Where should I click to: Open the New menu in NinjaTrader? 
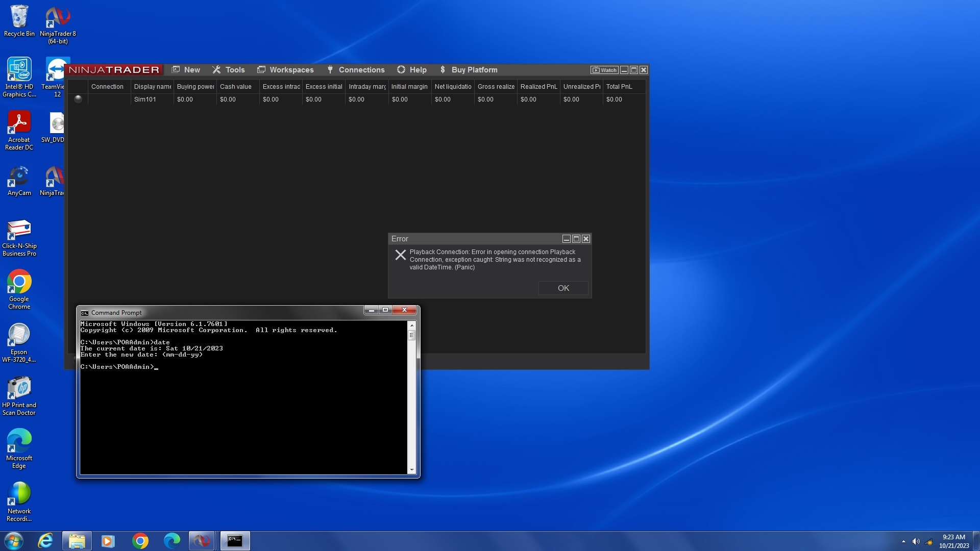(x=186, y=70)
